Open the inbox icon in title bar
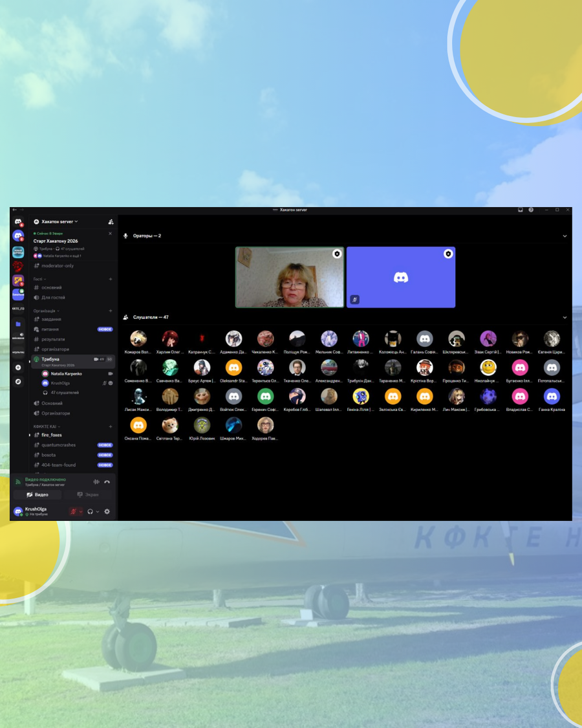The image size is (582, 728). pos(520,210)
